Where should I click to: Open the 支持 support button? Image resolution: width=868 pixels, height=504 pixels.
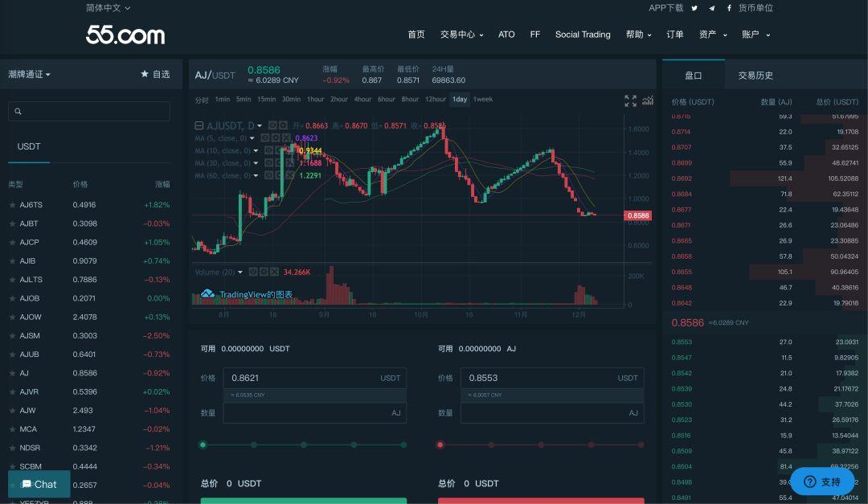click(x=821, y=481)
